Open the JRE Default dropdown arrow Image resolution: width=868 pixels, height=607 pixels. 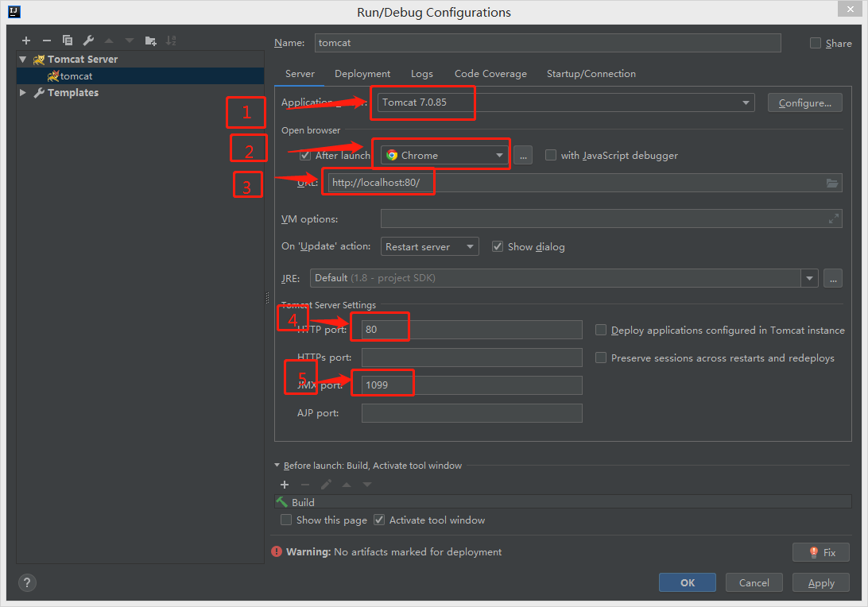click(x=809, y=278)
